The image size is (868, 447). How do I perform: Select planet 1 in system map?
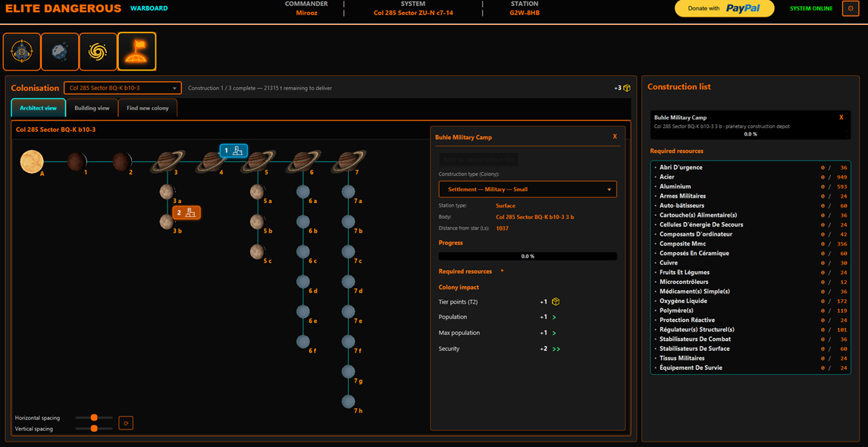[77, 161]
